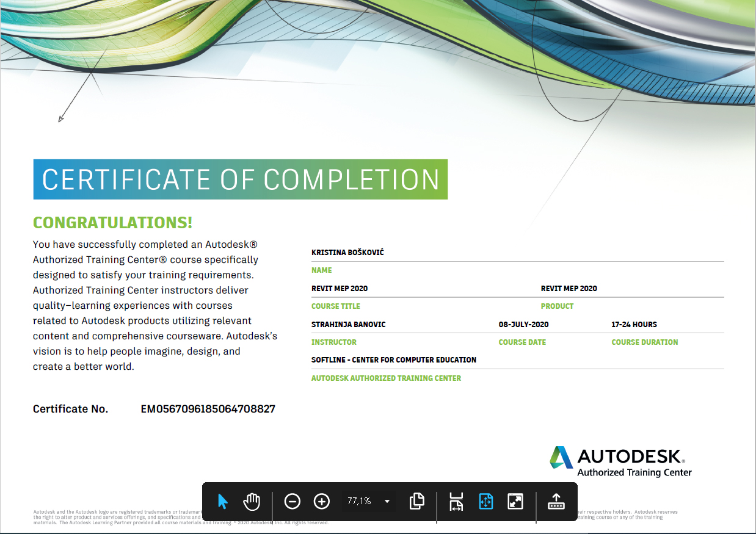Zoom out with the minus icon
The height and width of the screenshot is (534, 756).
293,502
